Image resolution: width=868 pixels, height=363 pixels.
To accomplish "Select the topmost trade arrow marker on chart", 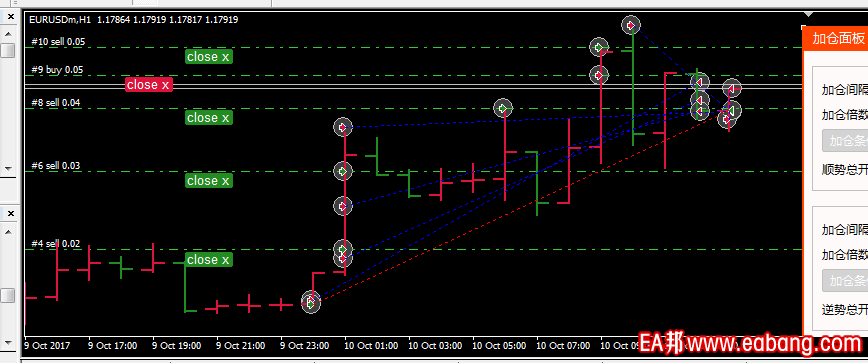I will point(631,25).
